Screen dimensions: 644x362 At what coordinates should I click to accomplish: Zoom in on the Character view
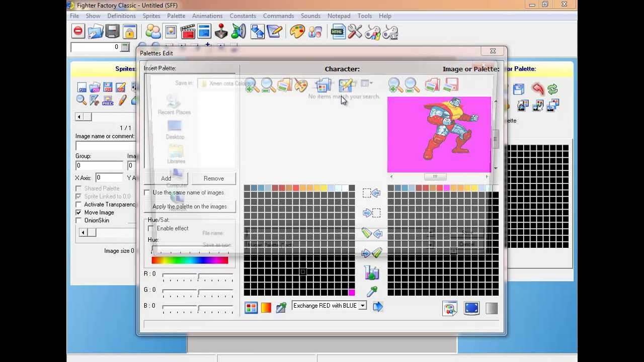pos(252,85)
